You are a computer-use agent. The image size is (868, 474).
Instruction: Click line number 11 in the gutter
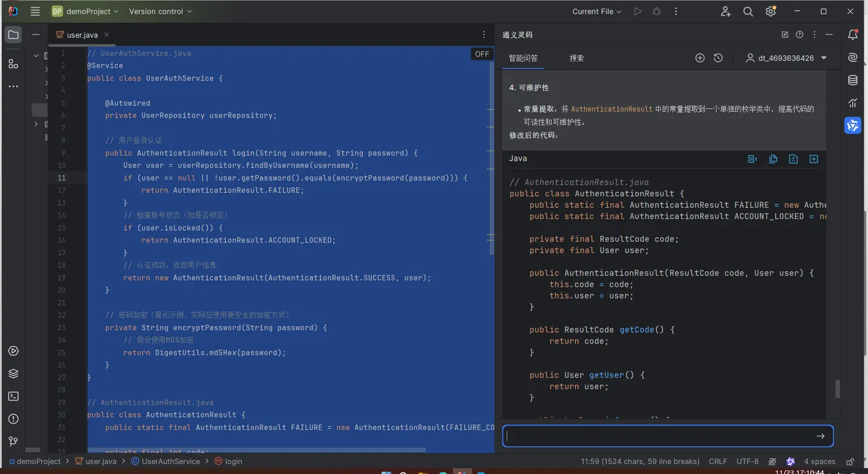coord(61,178)
